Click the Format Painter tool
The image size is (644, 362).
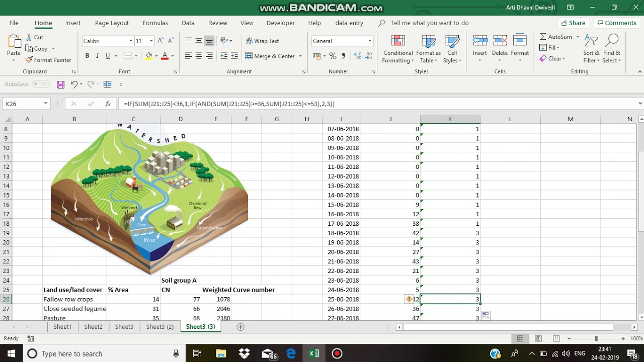pyautogui.click(x=48, y=60)
